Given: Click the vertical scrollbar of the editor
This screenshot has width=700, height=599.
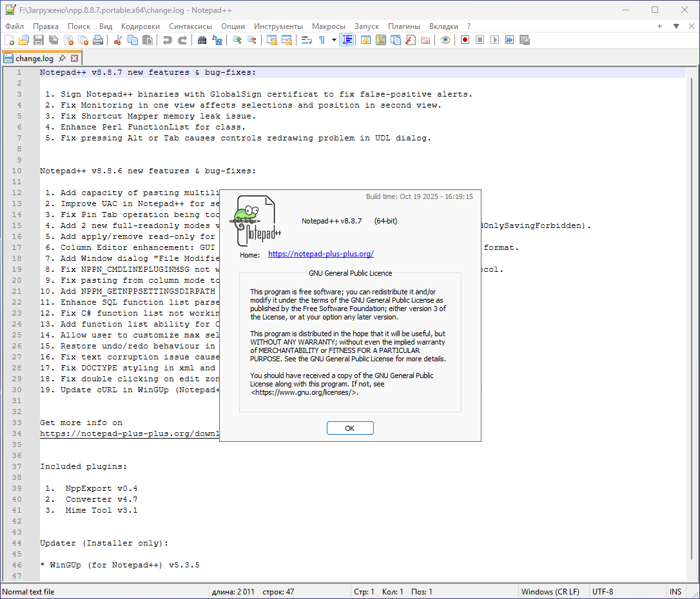Looking at the screenshot, I should pyautogui.click(x=693, y=322).
